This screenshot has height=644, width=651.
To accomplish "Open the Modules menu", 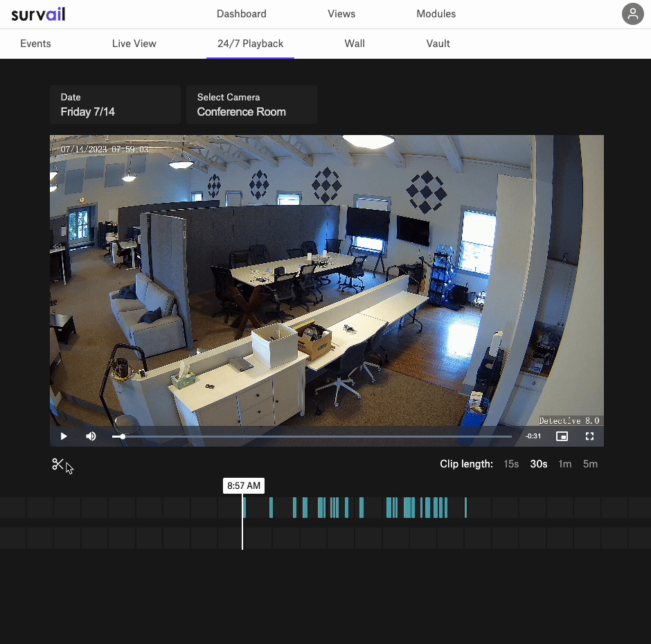I will [x=436, y=14].
